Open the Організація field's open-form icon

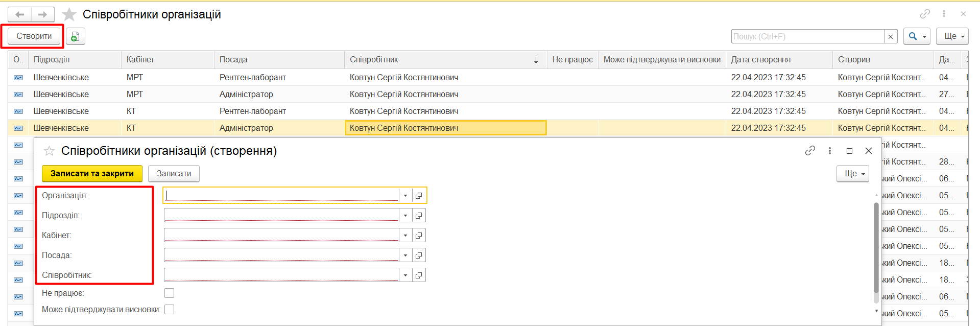[419, 196]
